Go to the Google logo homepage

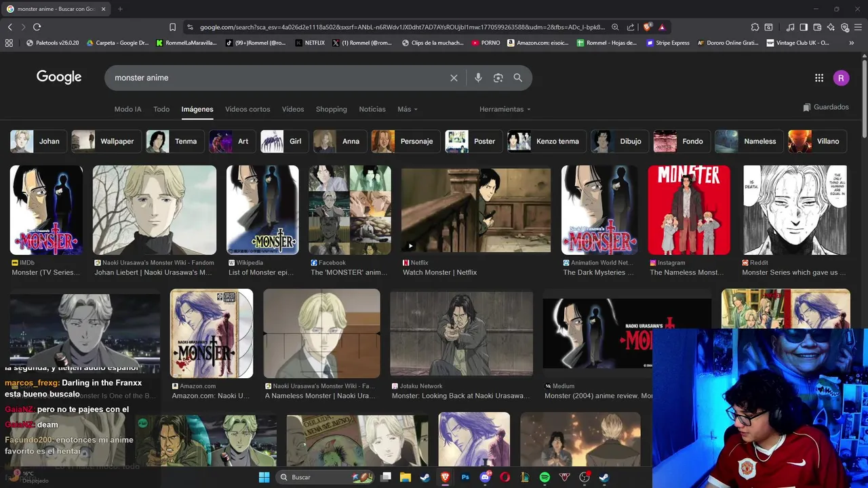point(59,77)
